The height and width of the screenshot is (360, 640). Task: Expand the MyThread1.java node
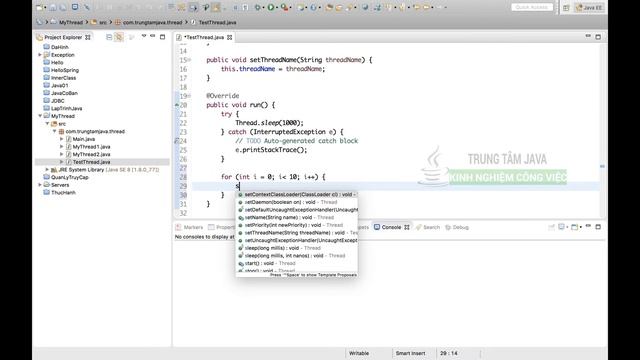click(x=62, y=147)
